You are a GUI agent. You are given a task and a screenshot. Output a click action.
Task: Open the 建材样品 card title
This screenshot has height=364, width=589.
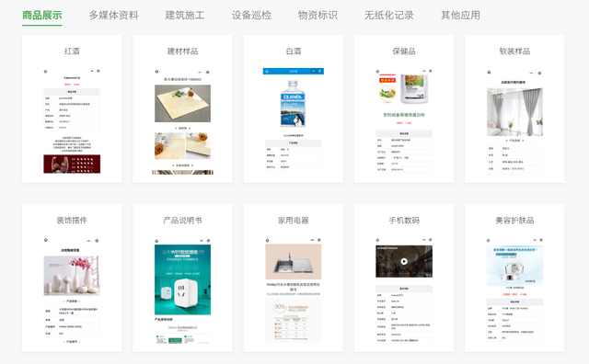182,51
